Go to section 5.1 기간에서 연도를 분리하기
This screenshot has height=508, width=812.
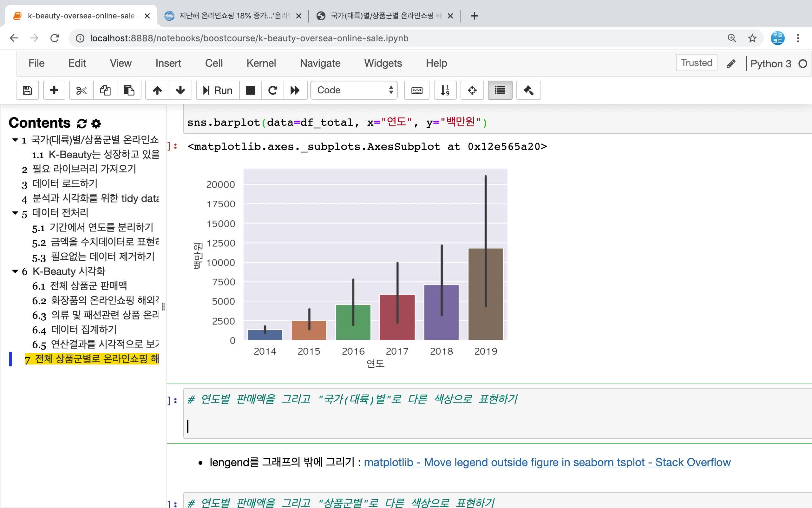pyautogui.click(x=93, y=227)
